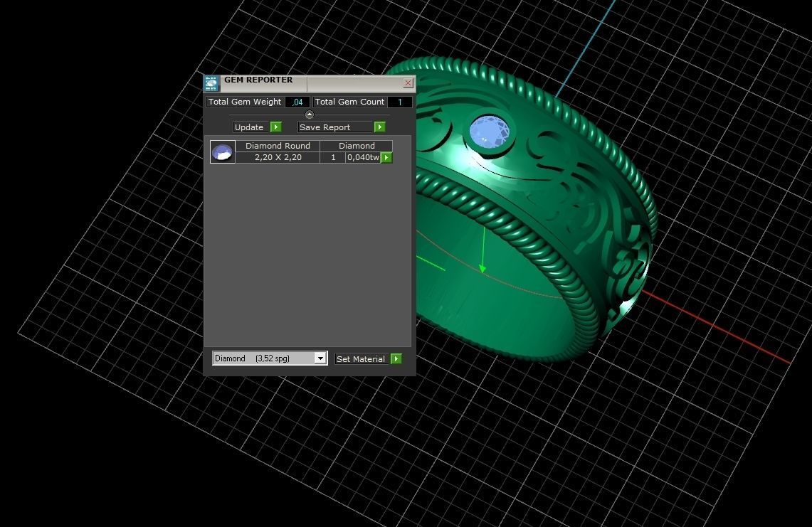Click the 'Diamond' material cell
Image resolution: width=812 pixels, height=527 pixels.
(357, 146)
